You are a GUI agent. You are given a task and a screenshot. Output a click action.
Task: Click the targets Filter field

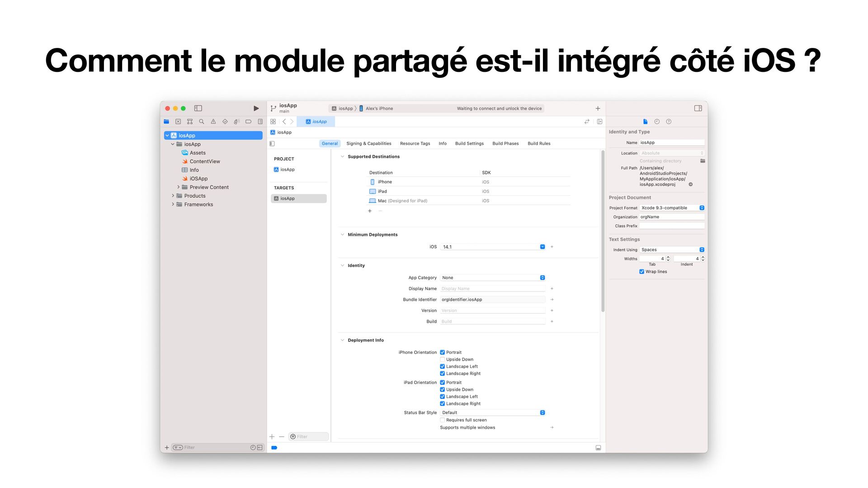coord(309,436)
